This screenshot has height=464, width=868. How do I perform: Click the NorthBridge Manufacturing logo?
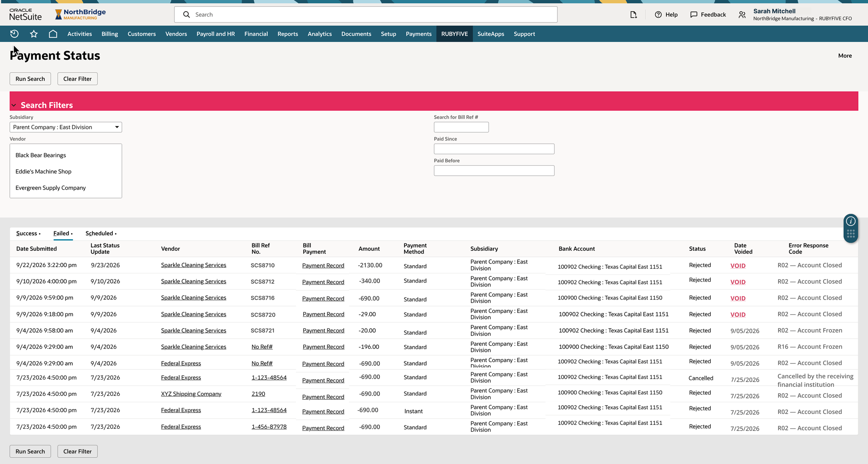pos(80,14)
